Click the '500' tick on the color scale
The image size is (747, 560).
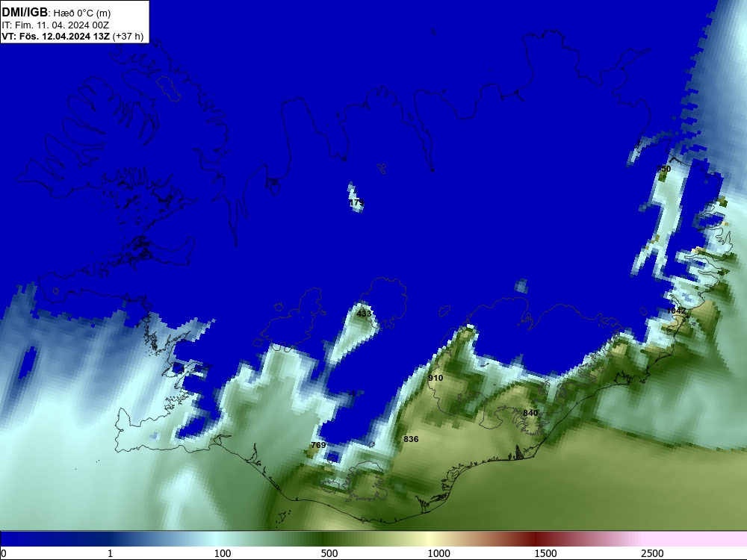point(329,553)
